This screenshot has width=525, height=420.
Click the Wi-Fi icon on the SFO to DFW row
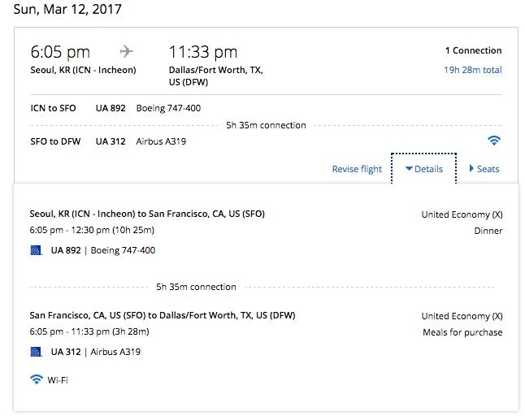[x=494, y=141]
